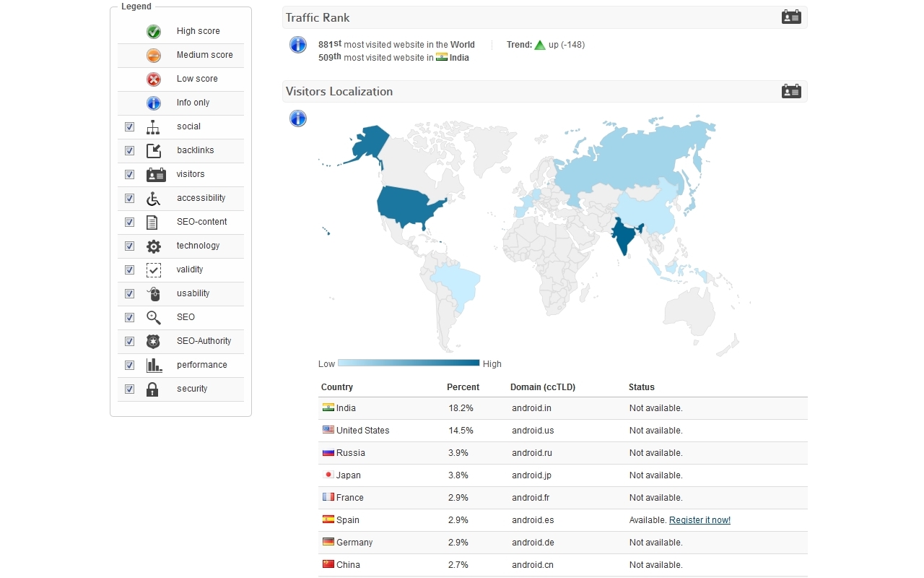Toggle the accessibility checkbox
Screen dimensions: 924x578
click(x=129, y=198)
